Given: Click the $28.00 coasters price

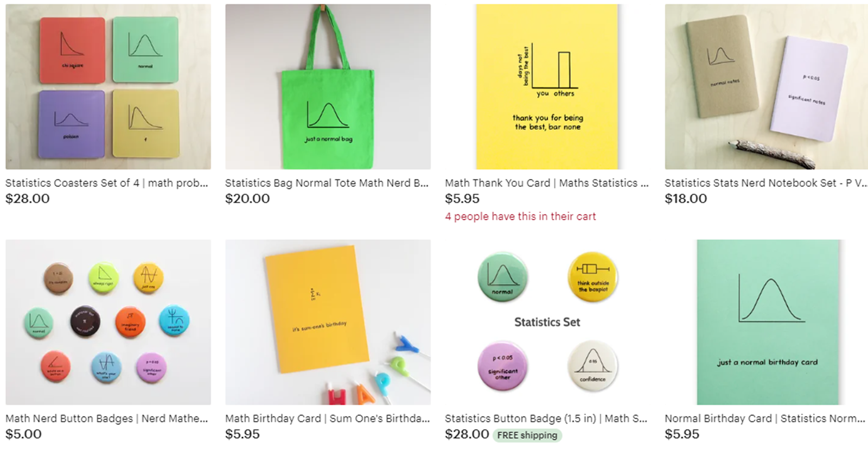Looking at the screenshot, I should pyautogui.click(x=28, y=199).
